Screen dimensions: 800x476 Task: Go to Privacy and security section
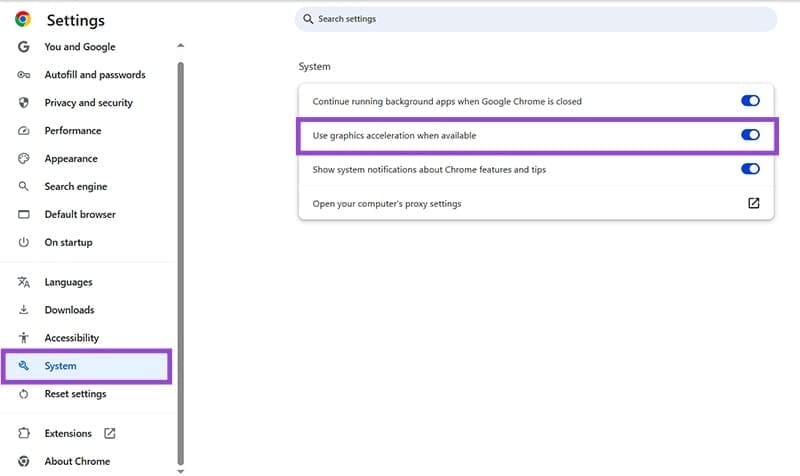pos(87,103)
